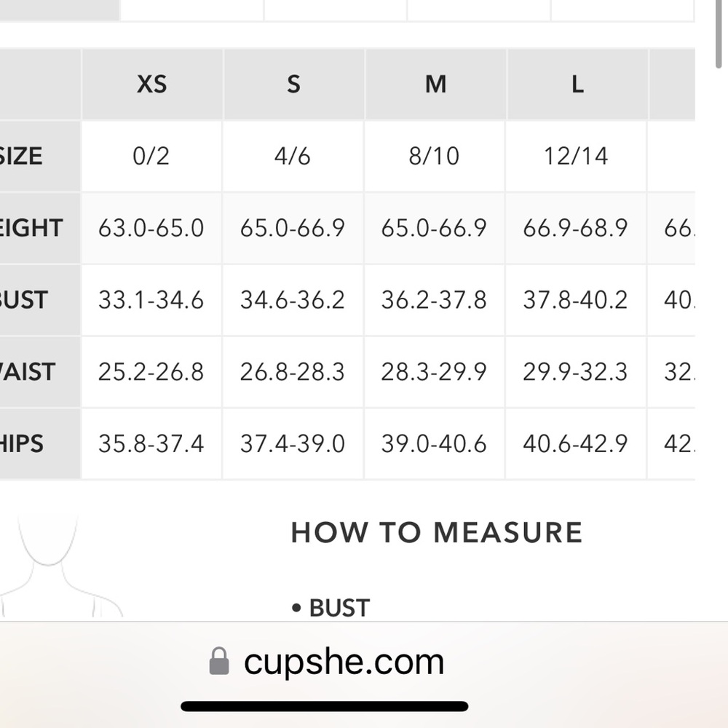Click the 12/14 size cell
Viewport: 728px width, 728px height.
pos(576,156)
